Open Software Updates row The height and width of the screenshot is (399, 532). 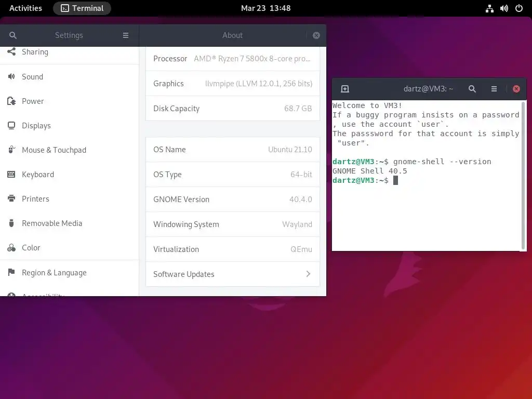233,274
